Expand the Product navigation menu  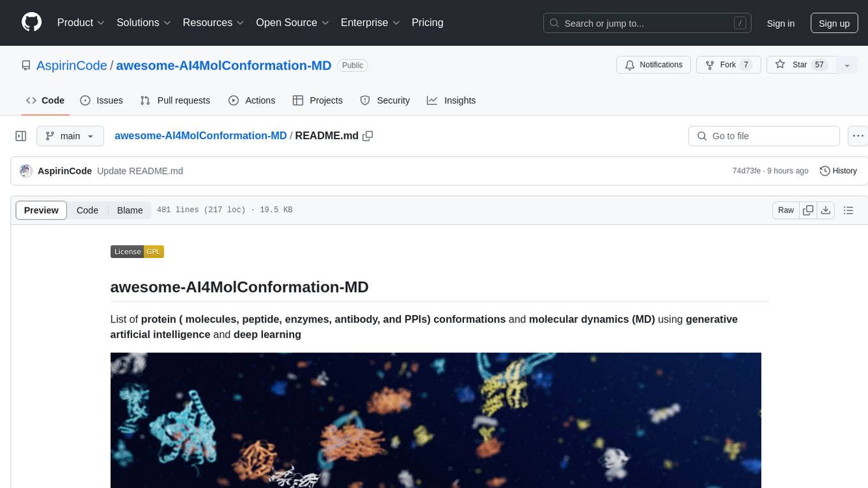pos(80,22)
